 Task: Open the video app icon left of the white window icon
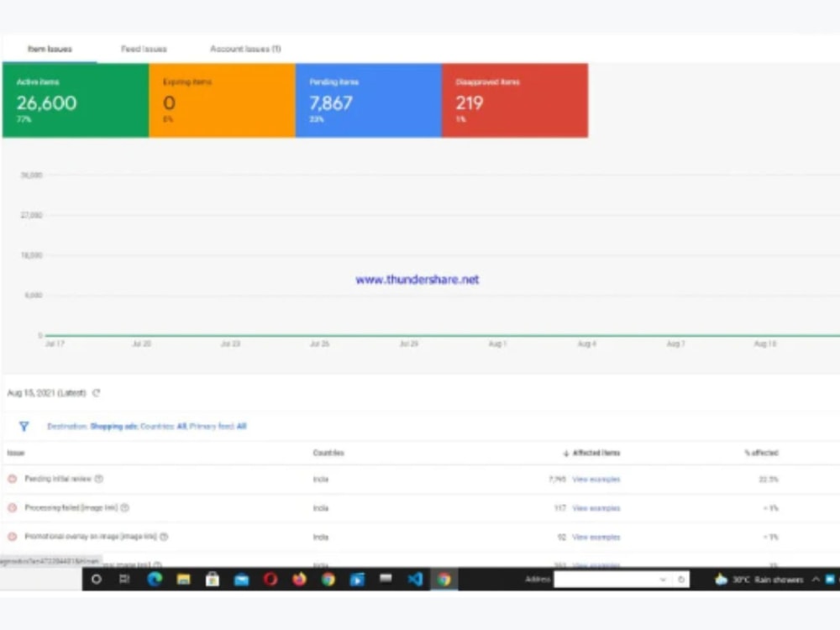coord(357,579)
